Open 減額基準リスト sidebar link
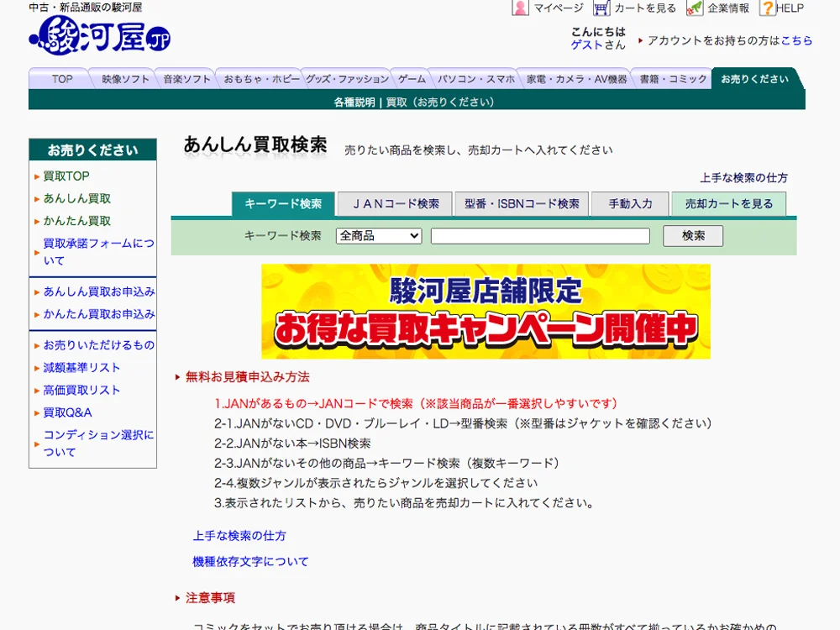This screenshot has width=840, height=630. tap(81, 368)
